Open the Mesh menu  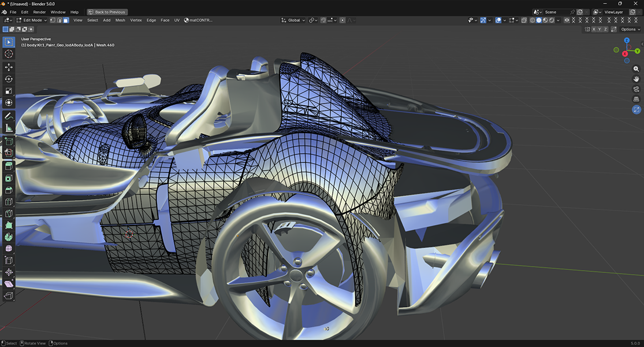point(120,20)
